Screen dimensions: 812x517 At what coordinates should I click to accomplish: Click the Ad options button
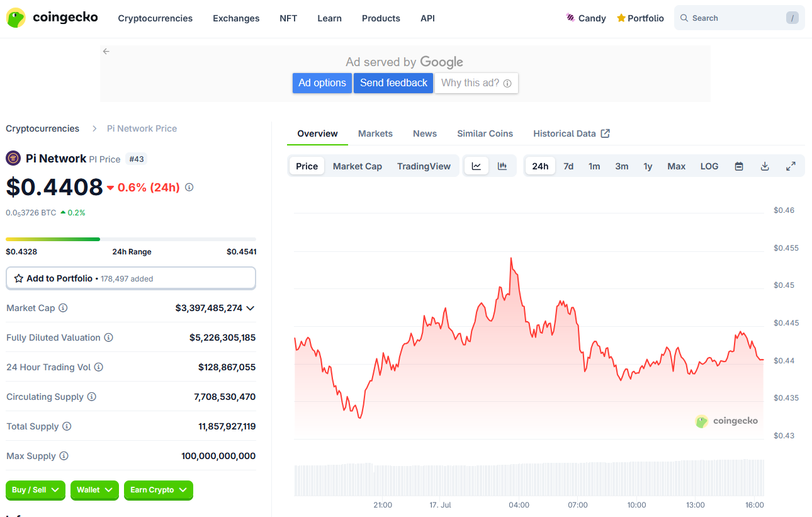tap(322, 83)
